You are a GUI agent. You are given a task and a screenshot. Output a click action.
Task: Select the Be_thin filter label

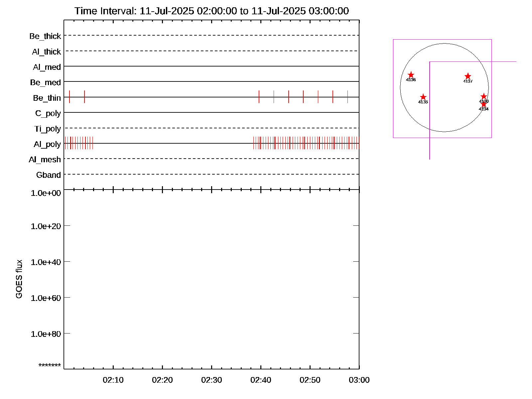[x=47, y=98]
